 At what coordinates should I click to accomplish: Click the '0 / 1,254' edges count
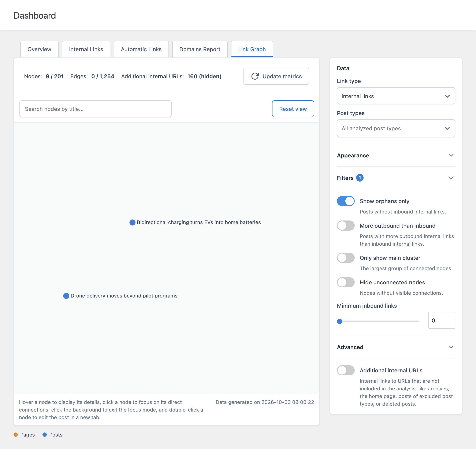(x=103, y=76)
